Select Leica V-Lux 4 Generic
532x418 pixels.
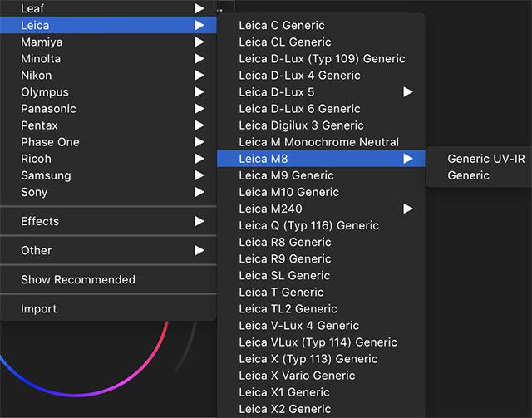[x=321, y=326]
